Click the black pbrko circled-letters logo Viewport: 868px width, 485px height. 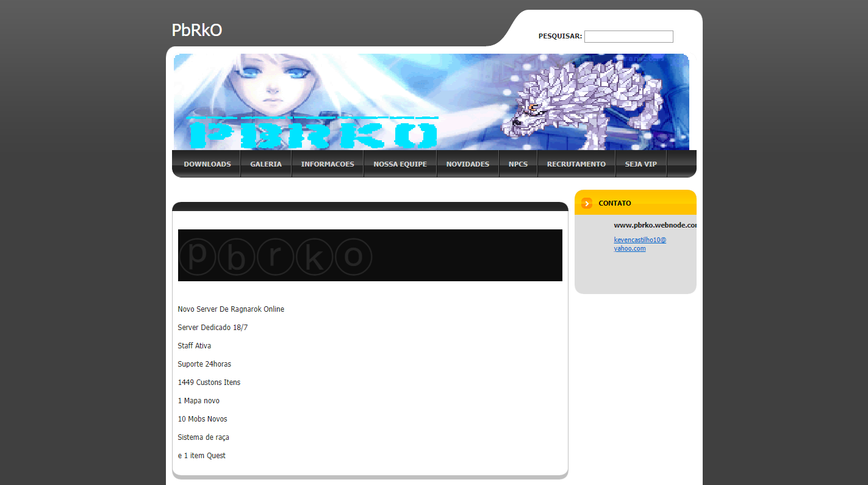[x=276, y=256]
